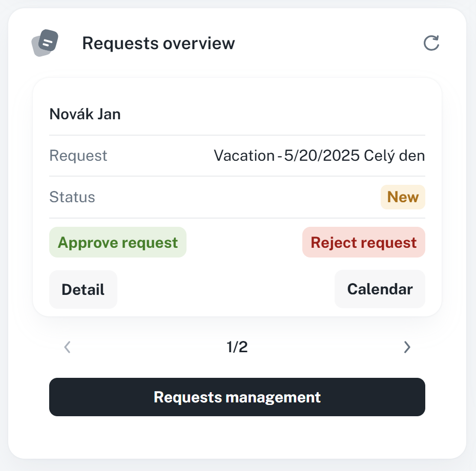This screenshot has height=471, width=476.
Task: Click the refresh icon in Requests overview
Action: (431, 43)
